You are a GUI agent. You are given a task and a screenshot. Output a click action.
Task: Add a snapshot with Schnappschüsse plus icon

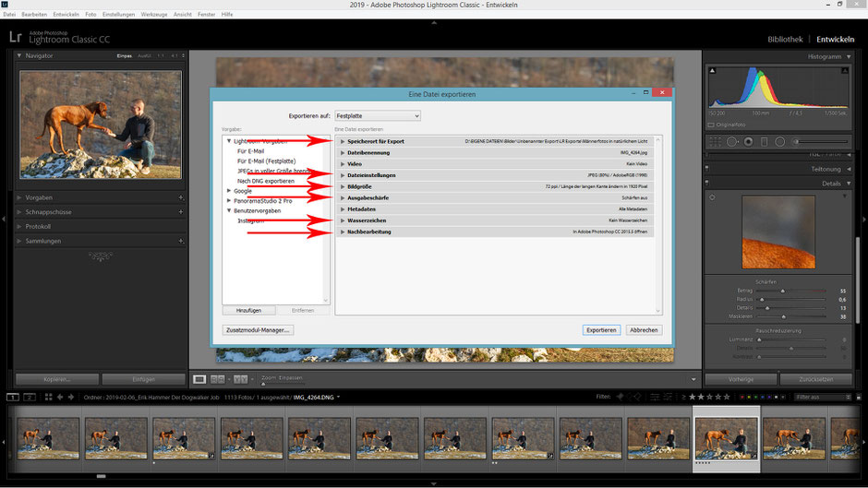pos(181,212)
